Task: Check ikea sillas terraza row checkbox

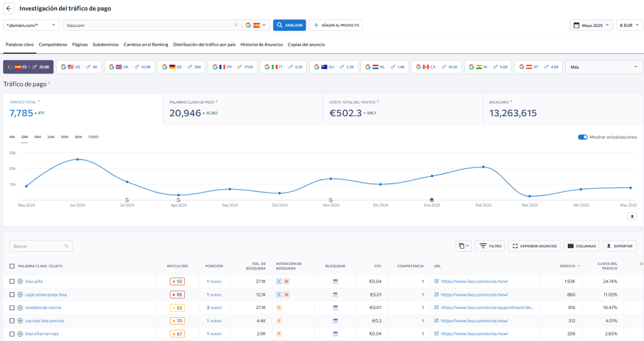Action: coord(12,334)
